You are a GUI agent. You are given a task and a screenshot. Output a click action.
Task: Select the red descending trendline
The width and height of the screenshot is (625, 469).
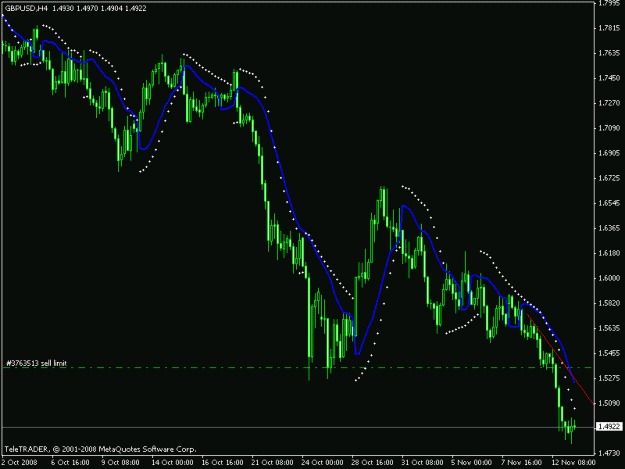pos(560,358)
